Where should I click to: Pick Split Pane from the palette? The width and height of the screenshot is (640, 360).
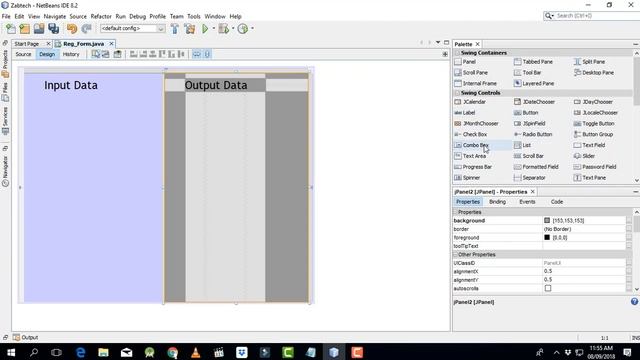(589, 62)
